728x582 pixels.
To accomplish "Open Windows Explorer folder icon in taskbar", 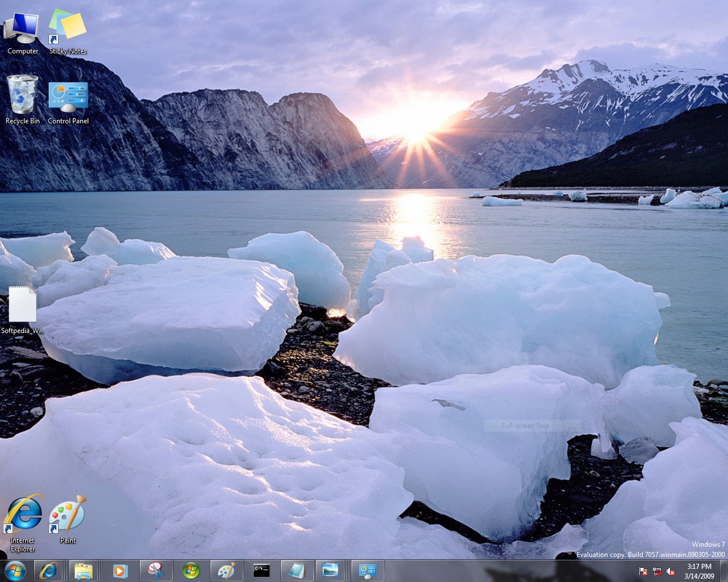I will pyautogui.click(x=84, y=570).
